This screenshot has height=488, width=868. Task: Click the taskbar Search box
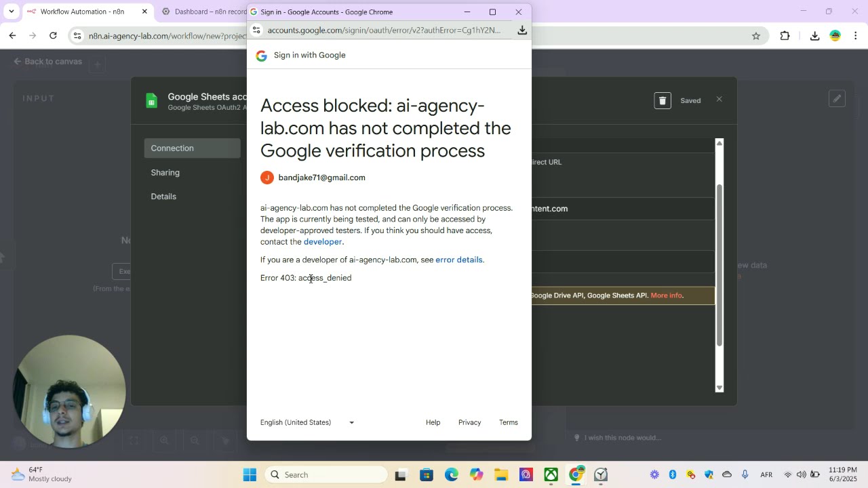[x=325, y=474]
